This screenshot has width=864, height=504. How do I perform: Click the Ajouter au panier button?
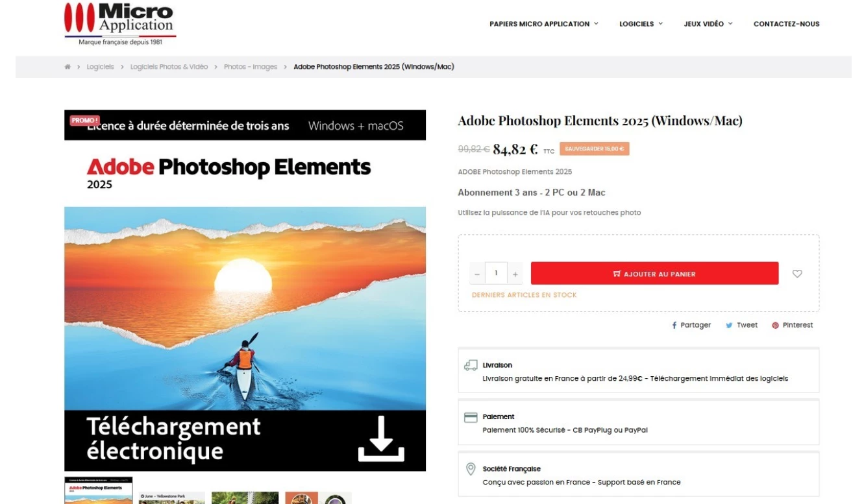pos(654,274)
